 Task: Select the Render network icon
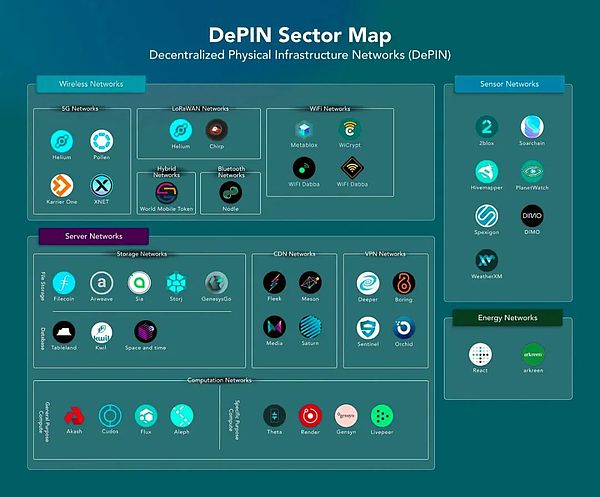point(312,415)
